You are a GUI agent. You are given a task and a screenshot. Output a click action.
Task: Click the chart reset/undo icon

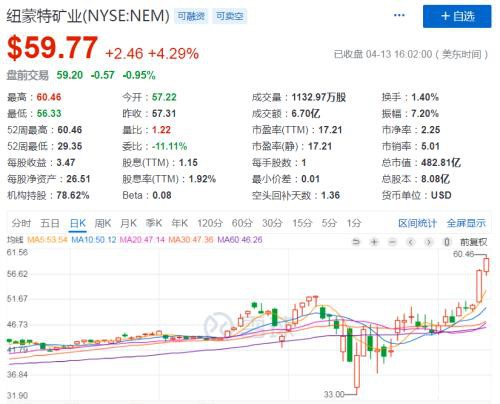(356, 242)
